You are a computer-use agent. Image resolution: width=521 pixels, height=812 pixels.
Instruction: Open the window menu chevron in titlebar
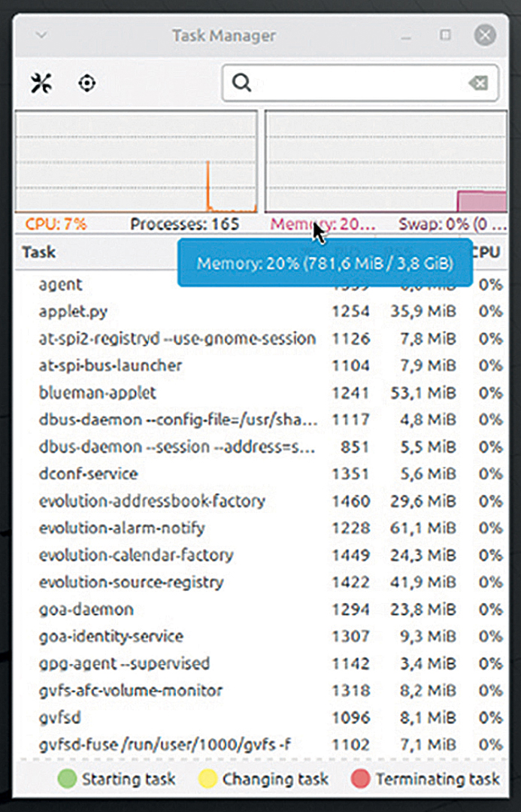[x=41, y=35]
